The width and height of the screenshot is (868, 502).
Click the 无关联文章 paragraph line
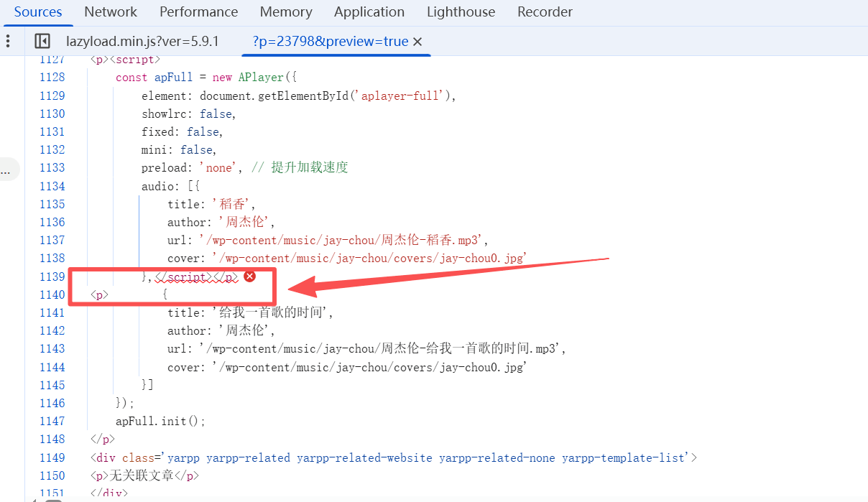pyautogui.click(x=144, y=475)
